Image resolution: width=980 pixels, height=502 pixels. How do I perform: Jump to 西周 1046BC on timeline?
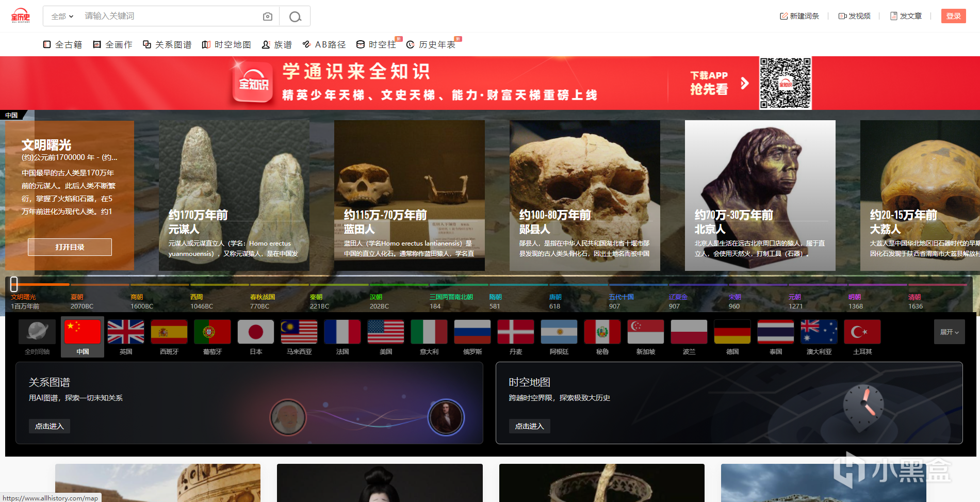(x=202, y=301)
